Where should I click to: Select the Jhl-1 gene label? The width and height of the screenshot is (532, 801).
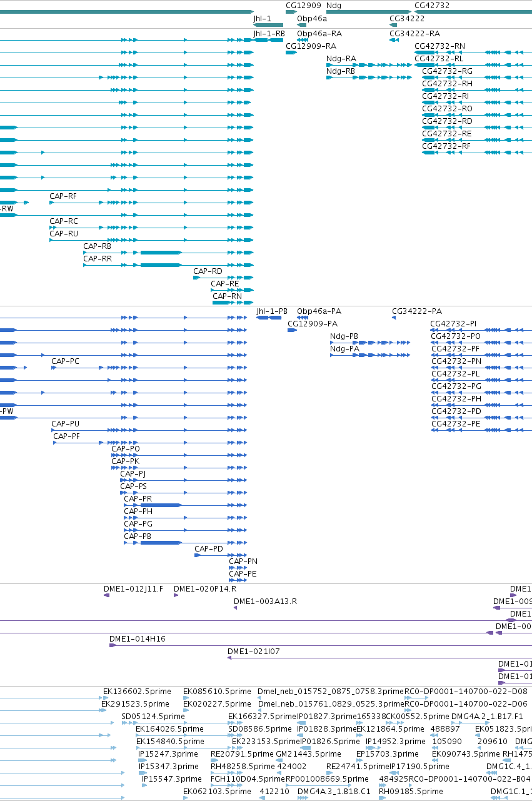coord(262,19)
